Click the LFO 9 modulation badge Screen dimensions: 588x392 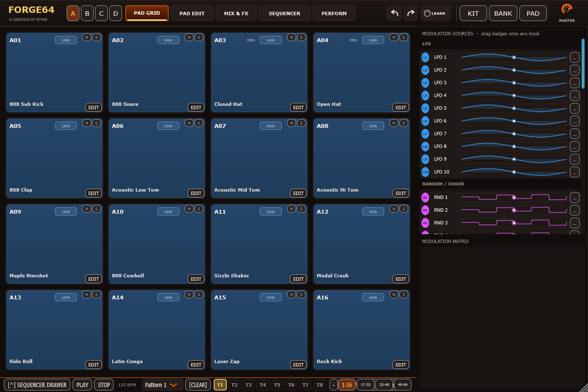[x=425, y=159]
